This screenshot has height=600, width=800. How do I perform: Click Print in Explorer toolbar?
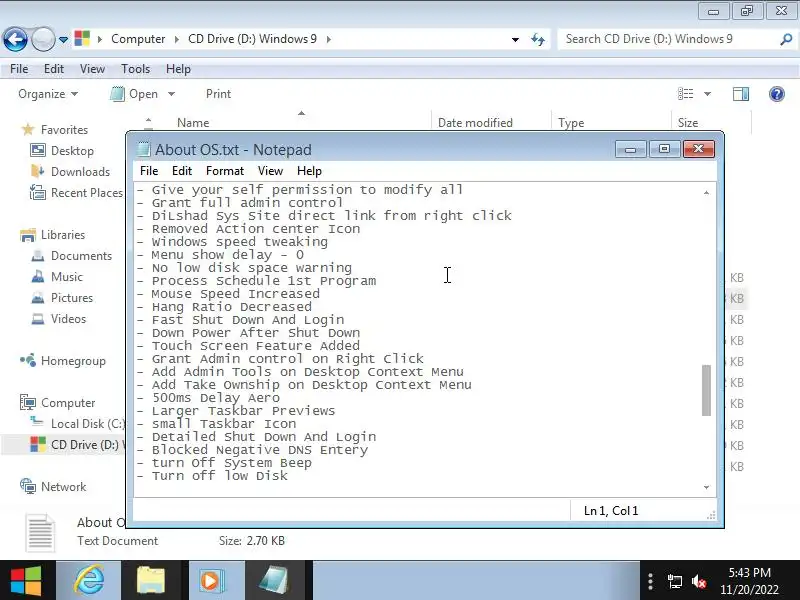click(218, 94)
